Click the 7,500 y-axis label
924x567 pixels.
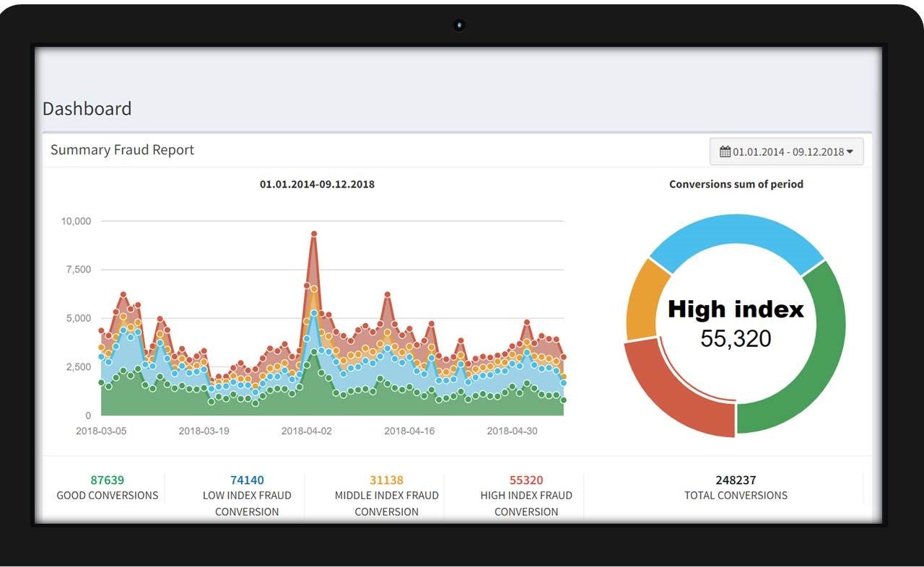tap(78, 270)
